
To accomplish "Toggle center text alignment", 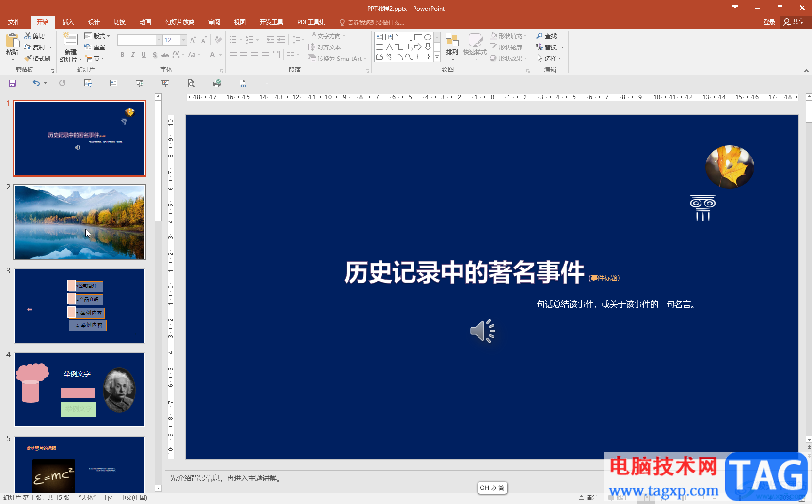I will 244,55.
